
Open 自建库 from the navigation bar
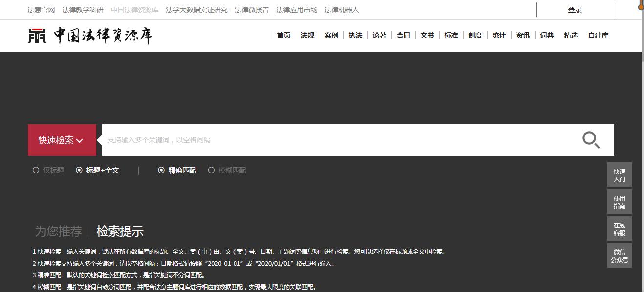(x=598, y=35)
